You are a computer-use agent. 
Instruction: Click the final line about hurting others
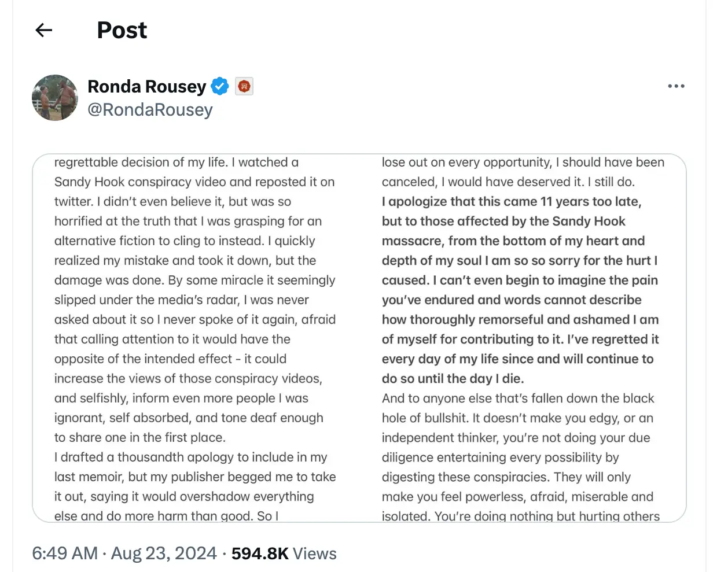[520, 515]
